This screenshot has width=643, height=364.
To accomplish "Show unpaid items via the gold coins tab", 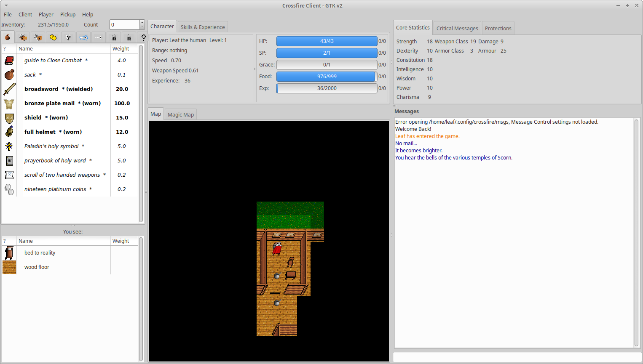I will coord(53,37).
